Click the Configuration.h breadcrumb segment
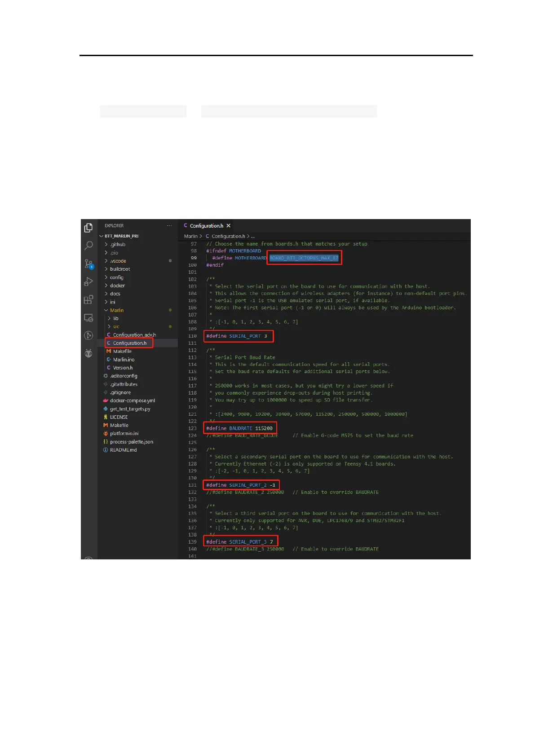 point(228,236)
